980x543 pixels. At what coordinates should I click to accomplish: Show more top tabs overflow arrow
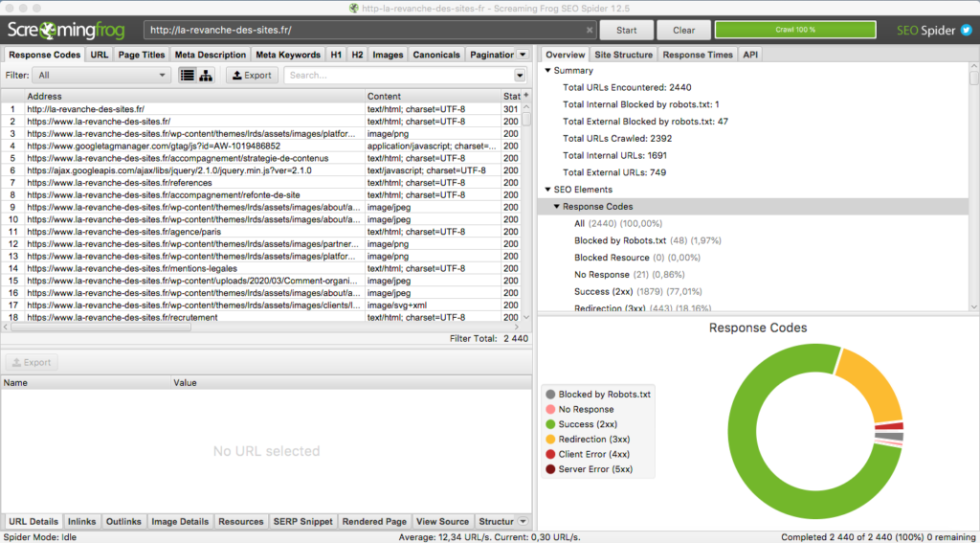click(x=523, y=55)
